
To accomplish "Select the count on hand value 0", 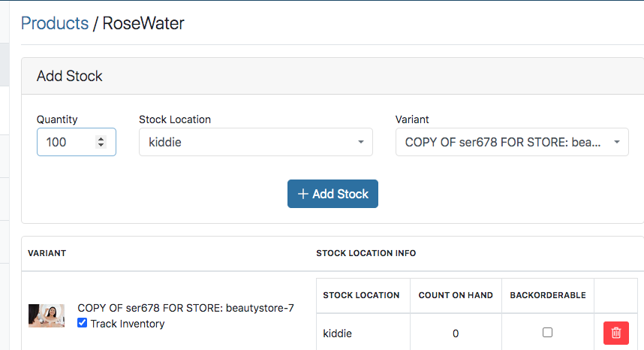I will coord(456,333).
